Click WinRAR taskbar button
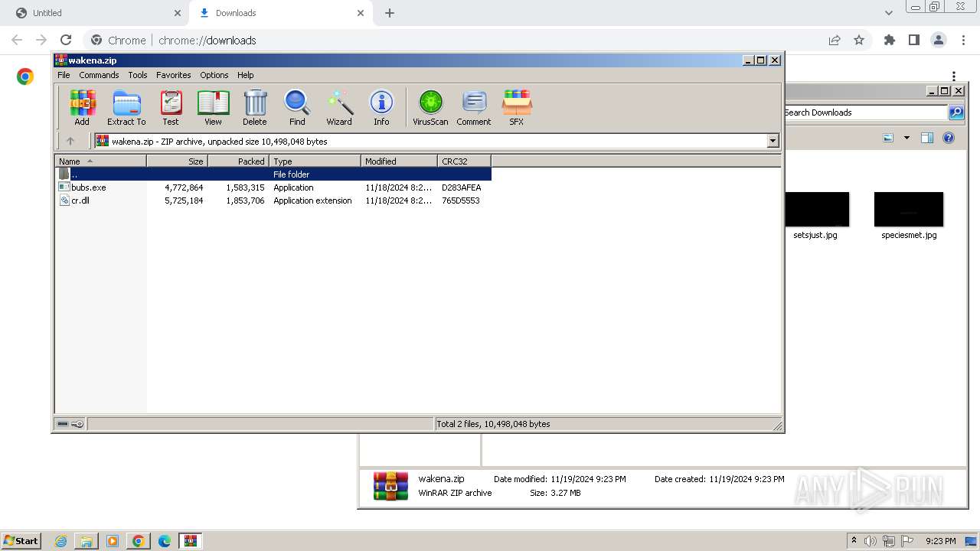This screenshot has width=980, height=551. 190,541
